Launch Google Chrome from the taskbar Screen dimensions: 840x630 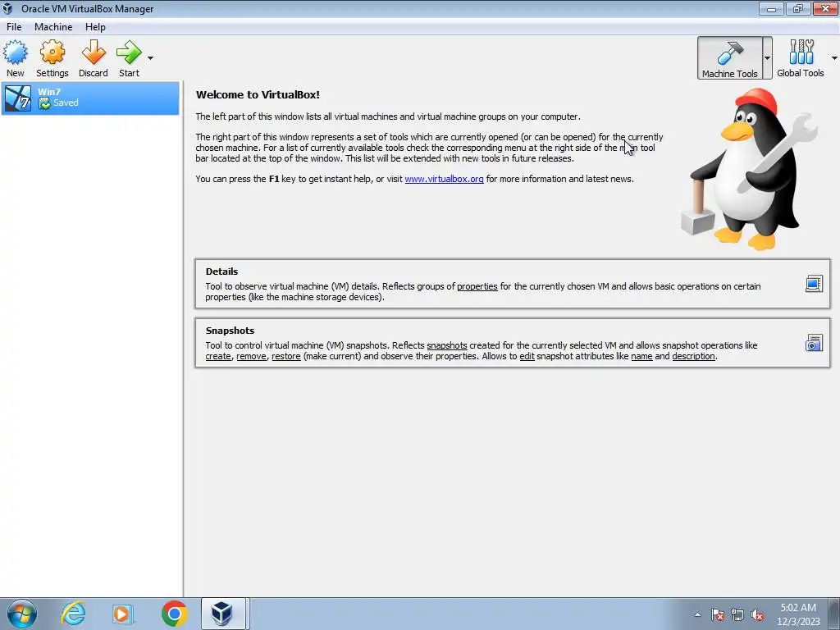coord(175,614)
